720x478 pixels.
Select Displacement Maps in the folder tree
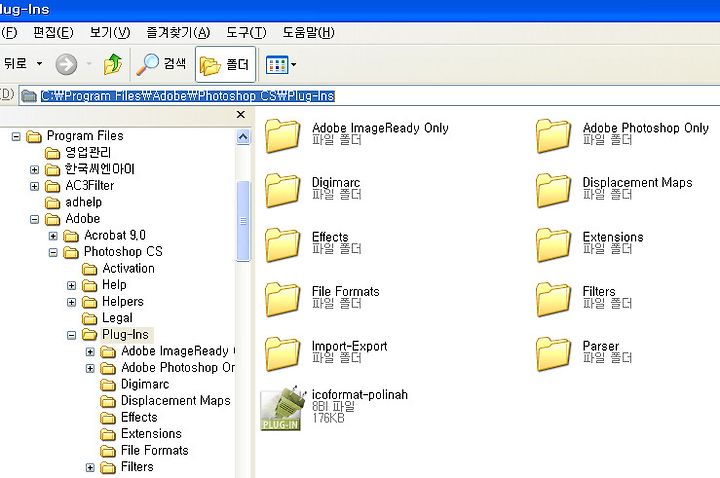coord(175,400)
